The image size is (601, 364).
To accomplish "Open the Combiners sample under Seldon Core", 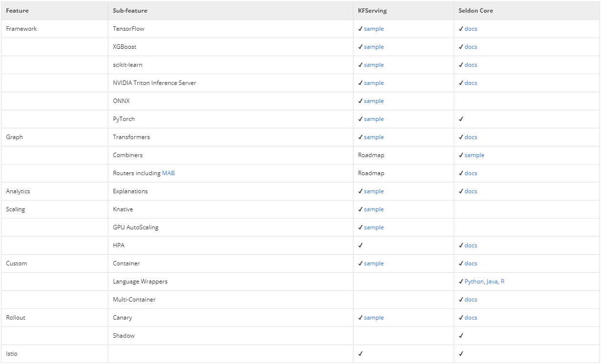I will [474, 155].
